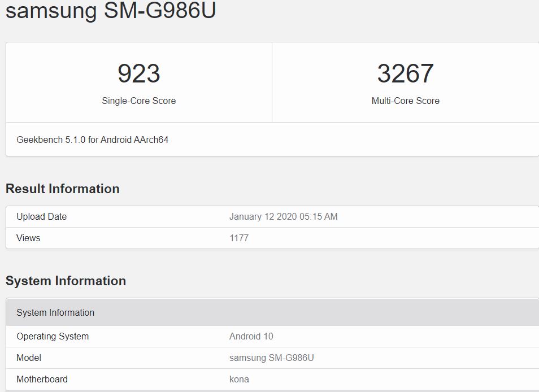Select the Android 10 value
The width and height of the screenshot is (539, 392).
251,336
